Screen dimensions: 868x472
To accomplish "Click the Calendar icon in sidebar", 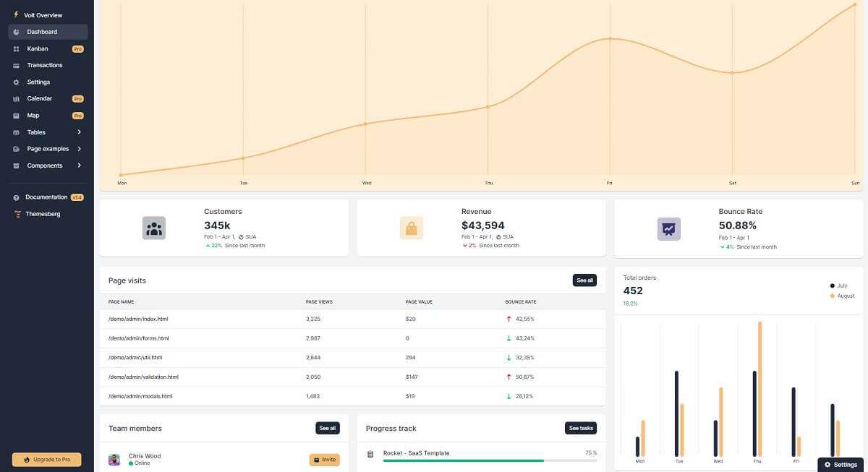I will click(x=16, y=99).
